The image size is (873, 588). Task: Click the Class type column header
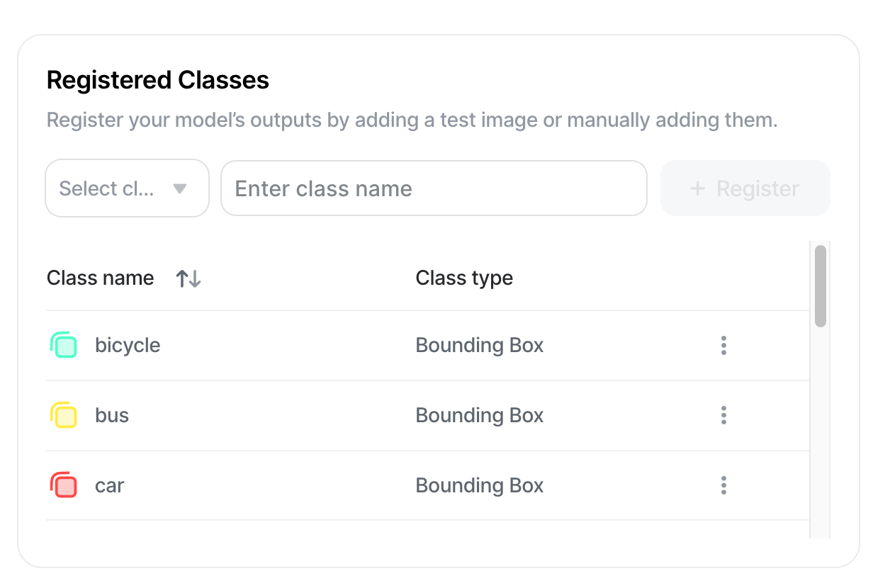point(464,278)
